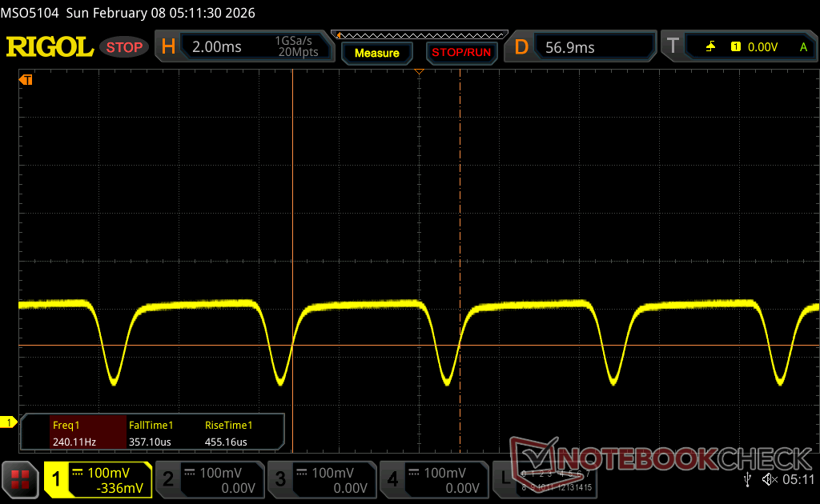The width and height of the screenshot is (820, 504).
Task: Click the waveform memory position bar
Action: [x=421, y=35]
